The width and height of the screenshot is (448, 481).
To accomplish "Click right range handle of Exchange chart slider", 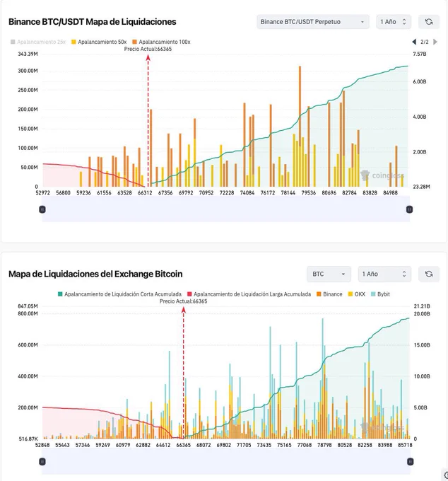I will (x=410, y=461).
